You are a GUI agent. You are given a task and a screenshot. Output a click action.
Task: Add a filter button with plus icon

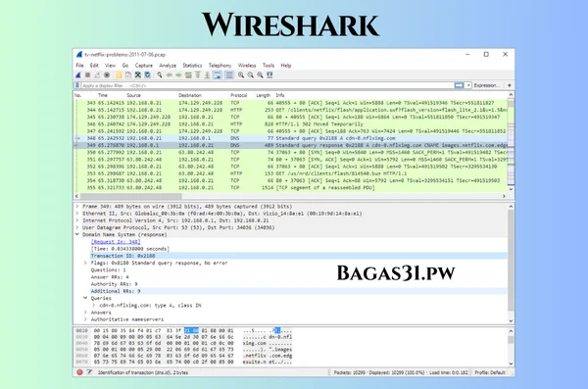(x=510, y=85)
